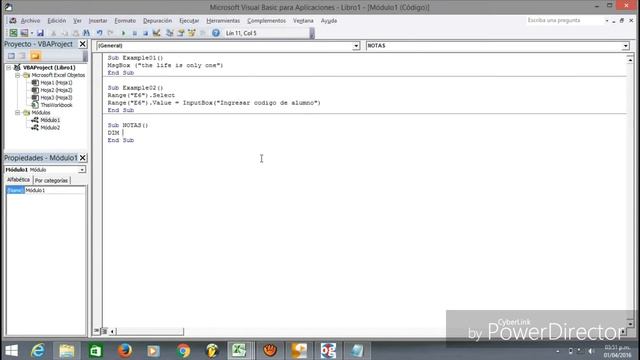Click the View Object icon in Project panel
Image resolution: width=640 pixels, height=360 pixels.
tap(22, 56)
